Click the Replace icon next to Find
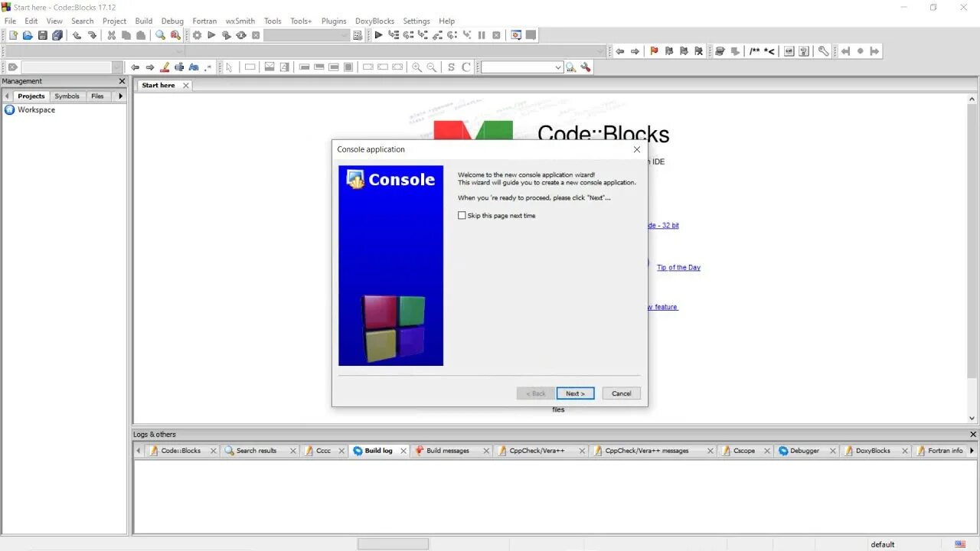Image resolution: width=980 pixels, height=551 pixels. pos(175,35)
